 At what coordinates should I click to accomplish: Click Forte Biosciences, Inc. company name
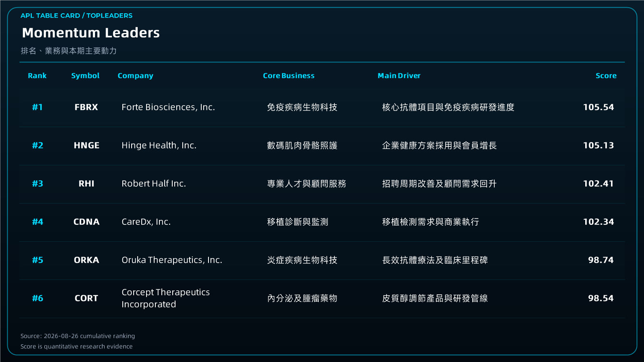point(168,107)
